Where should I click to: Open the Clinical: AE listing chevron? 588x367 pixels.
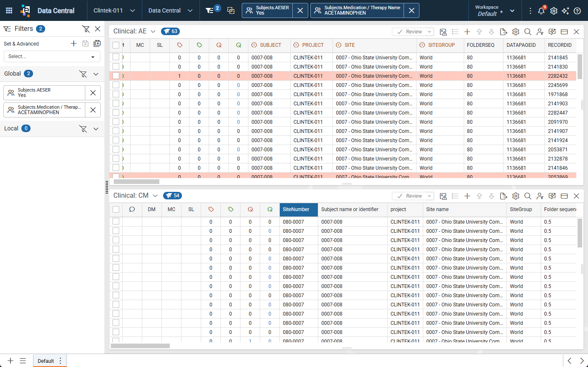(153, 31)
